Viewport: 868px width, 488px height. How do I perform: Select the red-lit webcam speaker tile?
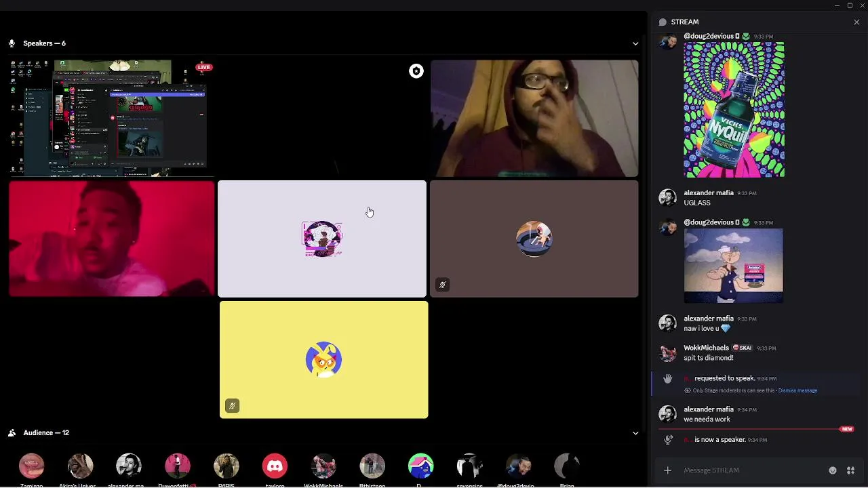point(112,239)
